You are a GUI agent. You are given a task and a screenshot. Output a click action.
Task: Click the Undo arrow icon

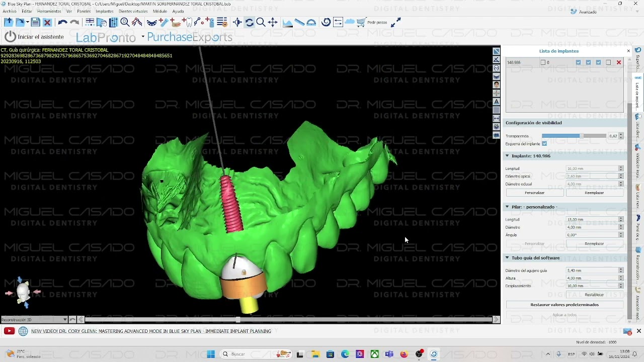click(62, 22)
